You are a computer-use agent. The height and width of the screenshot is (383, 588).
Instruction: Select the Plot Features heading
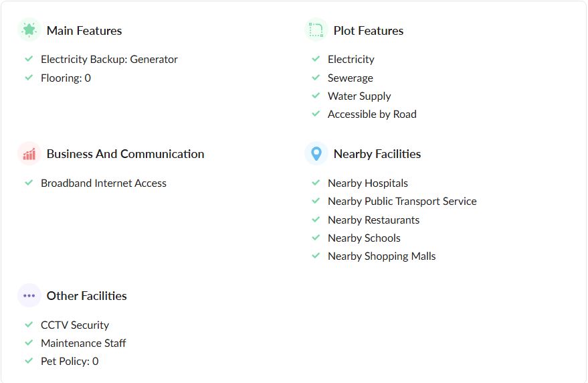pos(369,31)
